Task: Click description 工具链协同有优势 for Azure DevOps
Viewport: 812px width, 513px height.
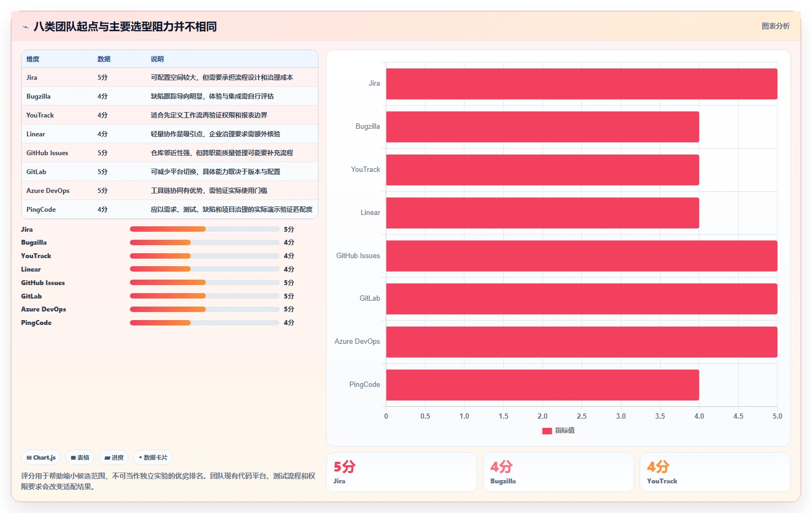Action: click(x=209, y=191)
